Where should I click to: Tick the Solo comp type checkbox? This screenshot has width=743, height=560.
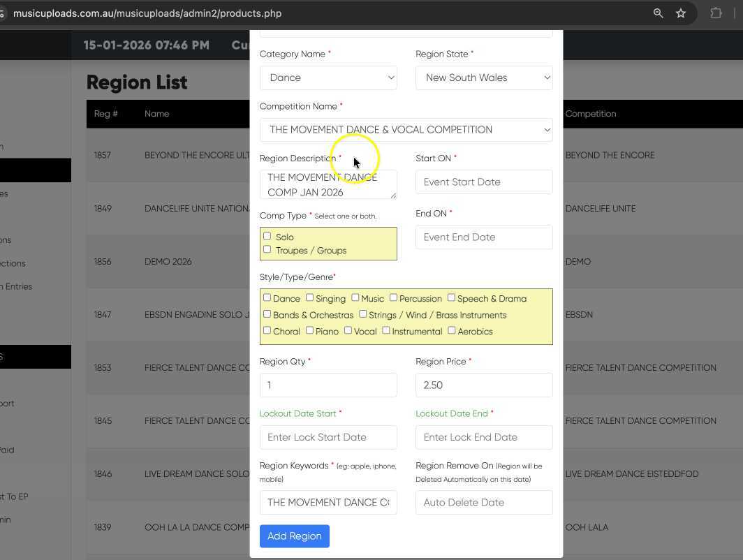pos(267,236)
